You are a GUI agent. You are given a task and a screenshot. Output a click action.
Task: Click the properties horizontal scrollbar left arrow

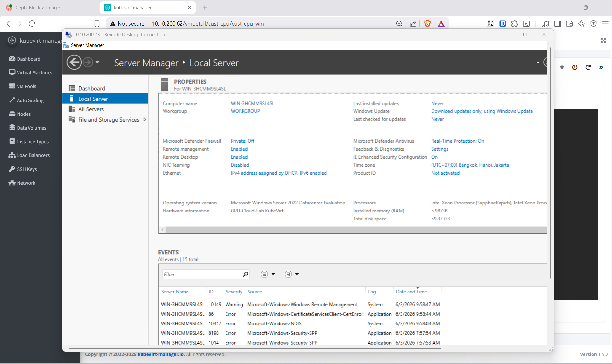pos(162,230)
